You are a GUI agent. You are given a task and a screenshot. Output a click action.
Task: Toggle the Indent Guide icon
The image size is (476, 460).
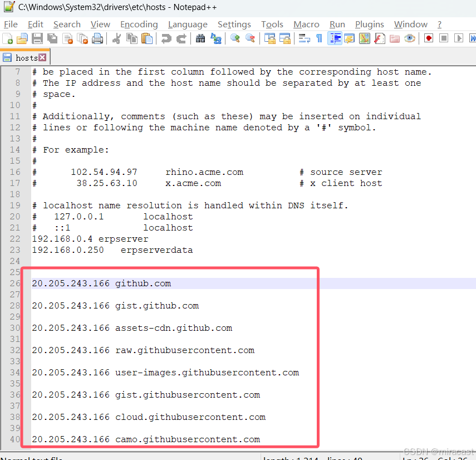click(335, 38)
